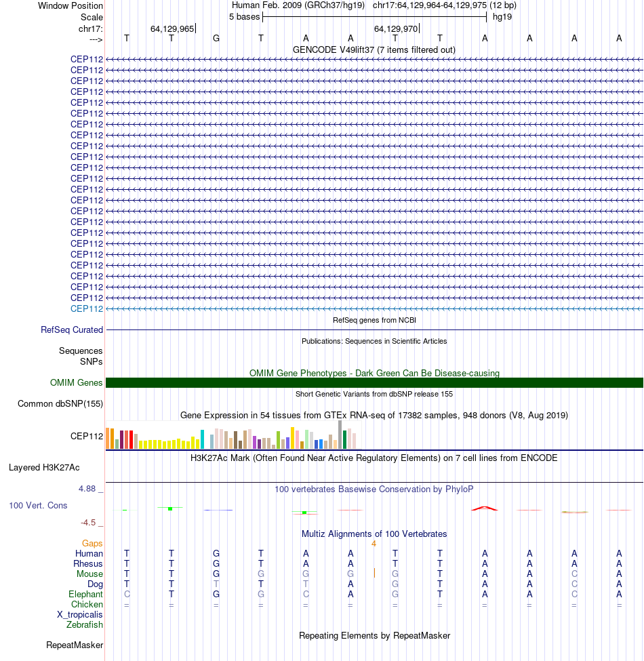Click the red peak in the PhyloP conservation track
This screenshot has width=644, height=661.
click(485, 508)
